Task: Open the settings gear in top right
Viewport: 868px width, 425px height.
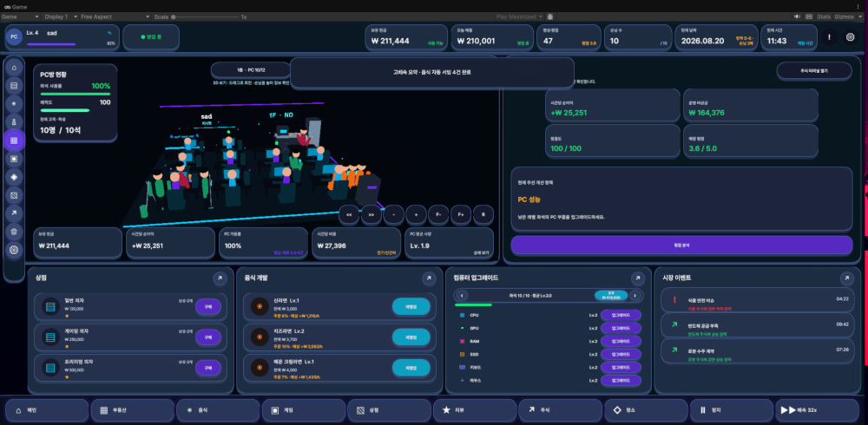Action: pyautogui.click(x=851, y=37)
